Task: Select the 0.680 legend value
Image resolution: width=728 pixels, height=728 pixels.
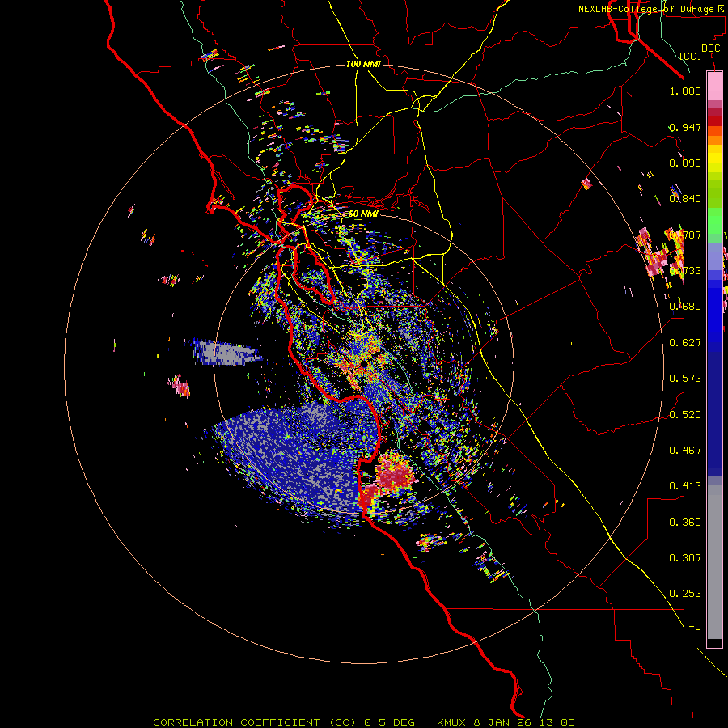Action: [685, 307]
